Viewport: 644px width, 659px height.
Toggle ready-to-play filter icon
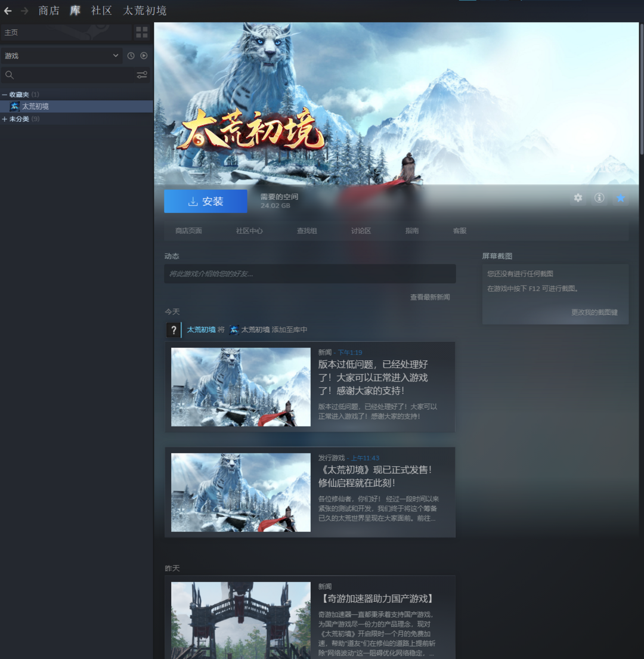144,55
